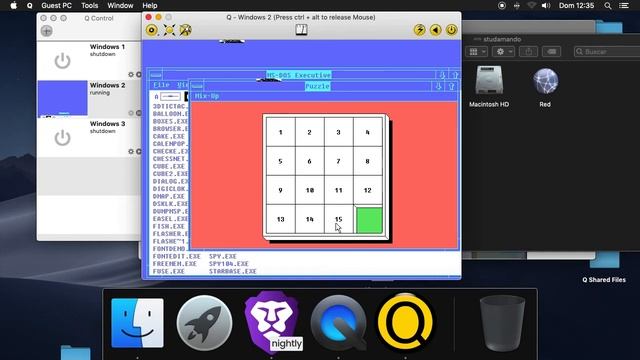Open MS-DOS Executive system menu box
640x360 pixels.
(156, 75)
